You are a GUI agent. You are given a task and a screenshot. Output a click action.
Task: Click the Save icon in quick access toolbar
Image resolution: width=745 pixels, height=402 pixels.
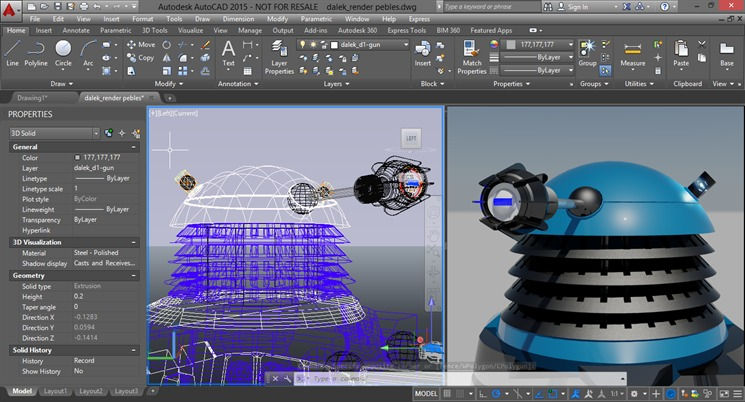coord(57,7)
